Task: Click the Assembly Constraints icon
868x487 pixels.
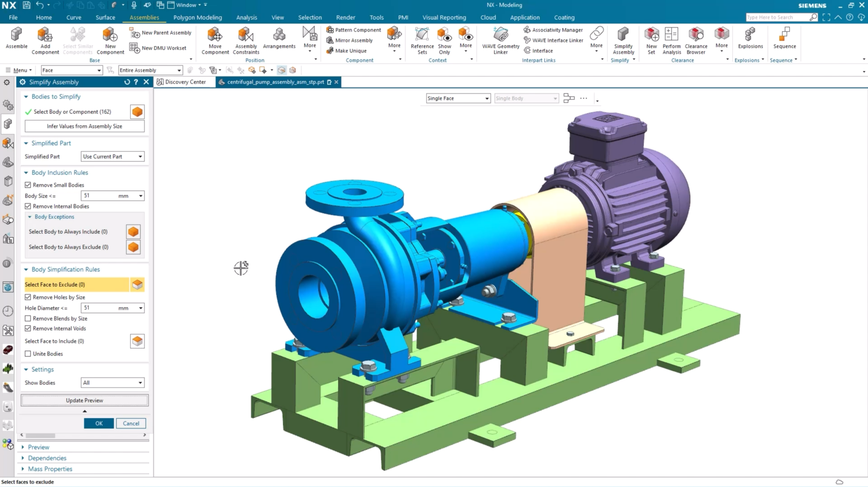Action: pos(246,40)
